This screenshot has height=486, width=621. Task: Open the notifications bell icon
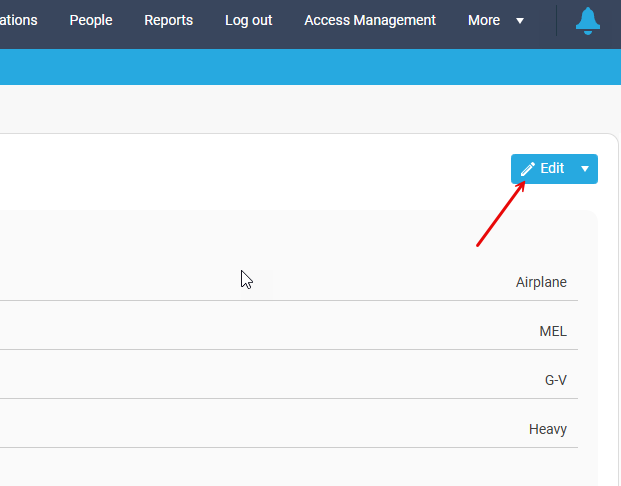pyautogui.click(x=588, y=21)
